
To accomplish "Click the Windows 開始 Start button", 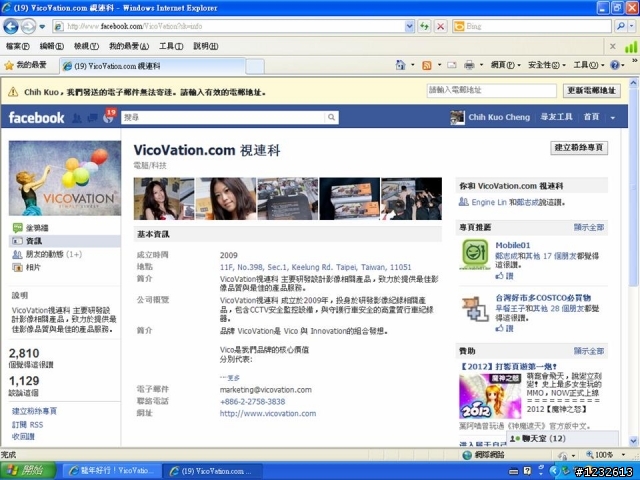I will [28, 471].
